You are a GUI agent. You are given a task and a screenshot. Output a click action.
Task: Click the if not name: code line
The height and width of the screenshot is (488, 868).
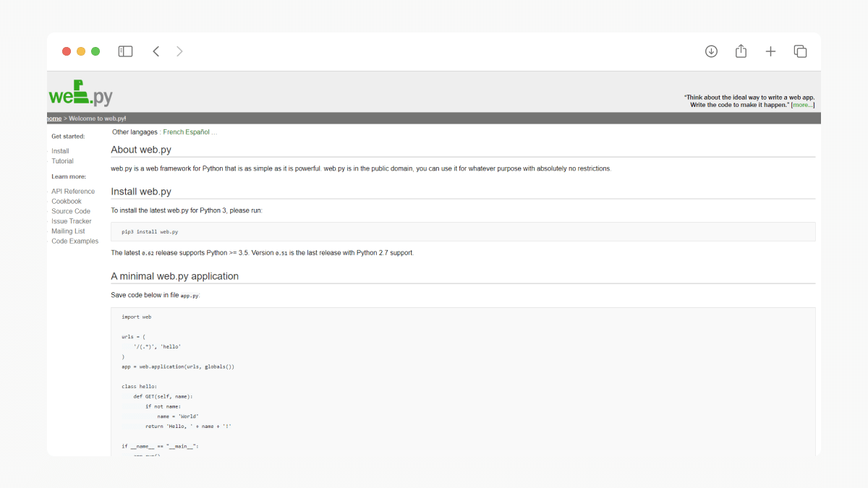coord(163,406)
